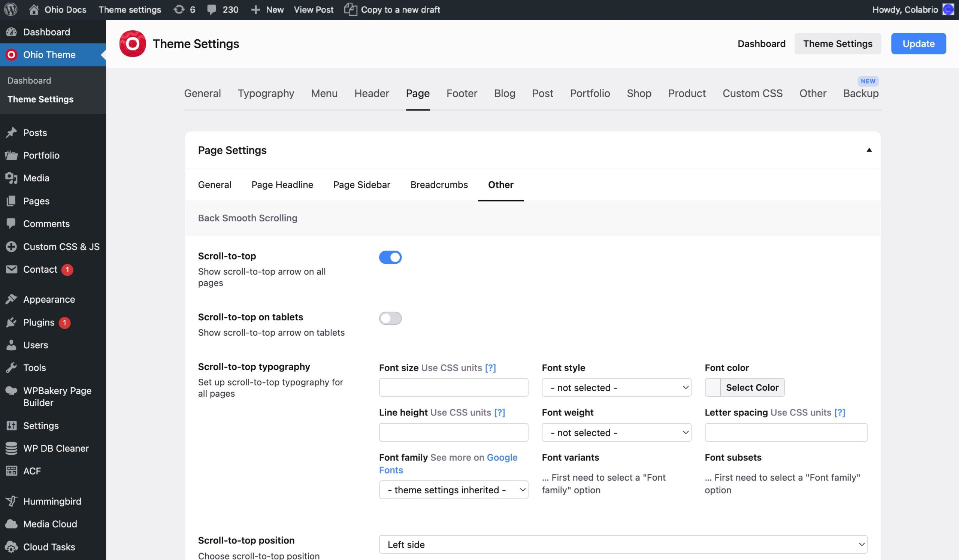Click the Cloud Tasks gear icon
This screenshot has width=959, height=560.
click(11, 547)
